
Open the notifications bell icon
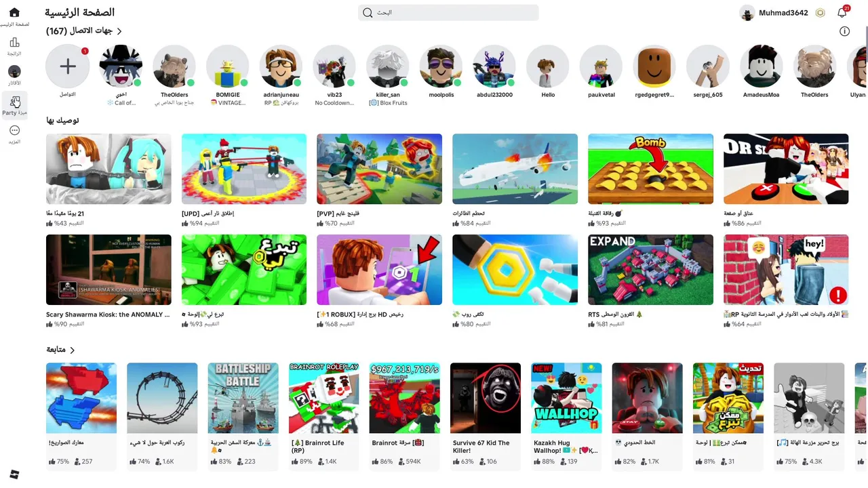pyautogui.click(x=842, y=13)
